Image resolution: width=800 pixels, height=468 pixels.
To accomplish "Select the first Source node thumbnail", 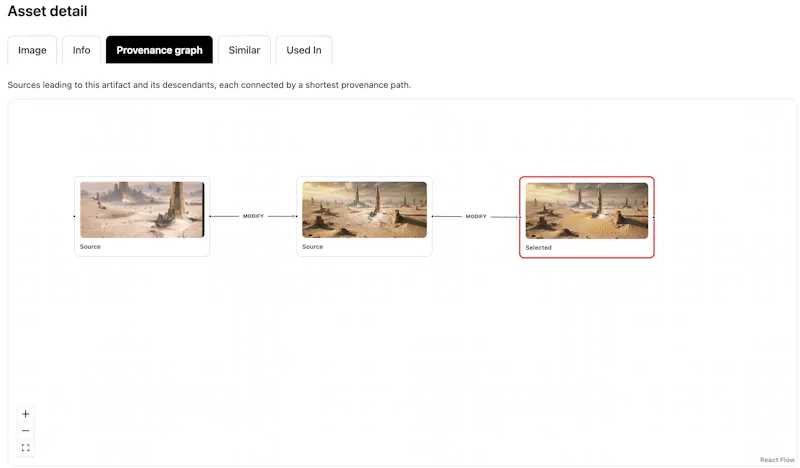I will point(142,210).
